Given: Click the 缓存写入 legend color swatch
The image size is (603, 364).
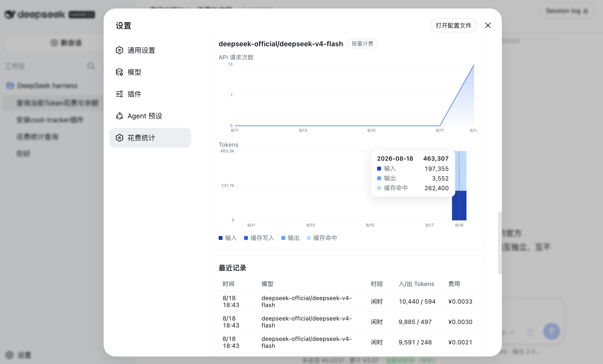Looking at the screenshot, I should click(x=246, y=238).
